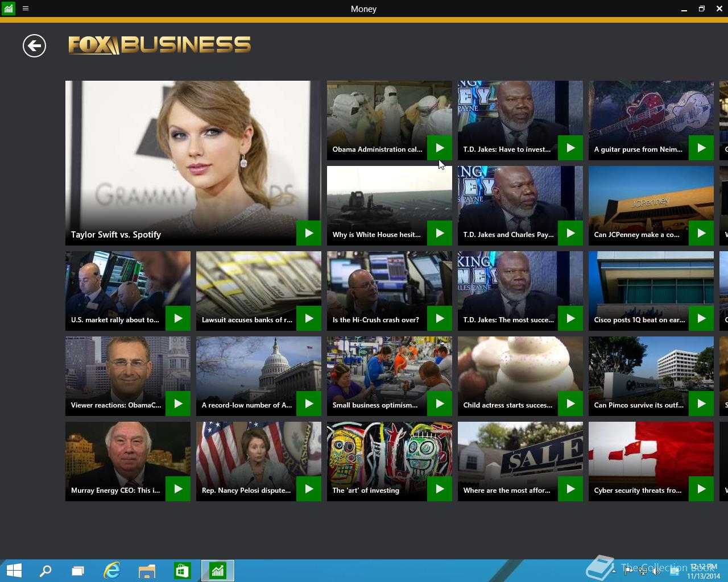
Task: Play the Obama Administration video
Action: coord(440,148)
